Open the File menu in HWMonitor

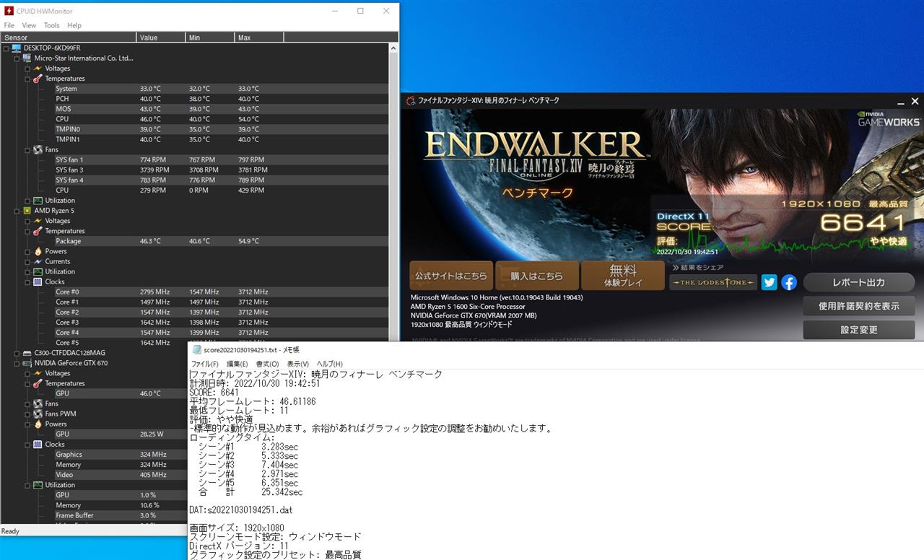point(9,25)
